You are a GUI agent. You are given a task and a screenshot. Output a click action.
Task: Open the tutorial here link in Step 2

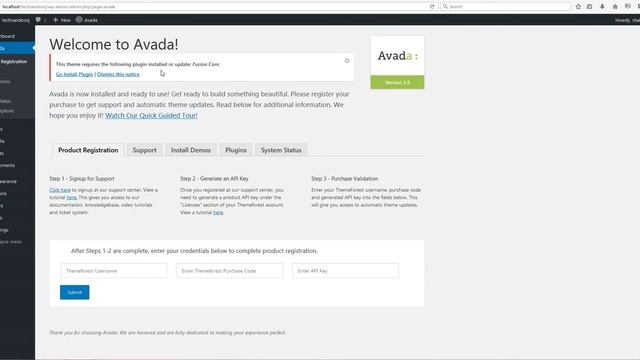[218, 212]
